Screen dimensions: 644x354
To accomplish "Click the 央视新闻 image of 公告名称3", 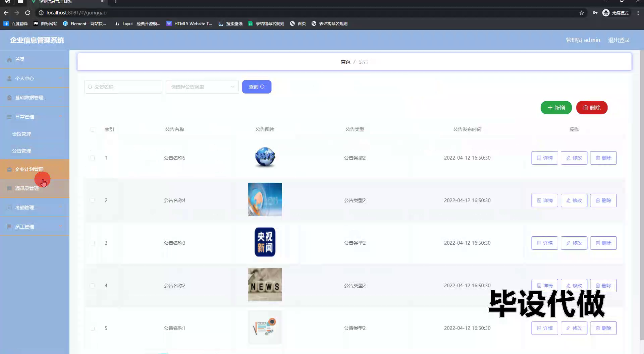I will coord(265,242).
